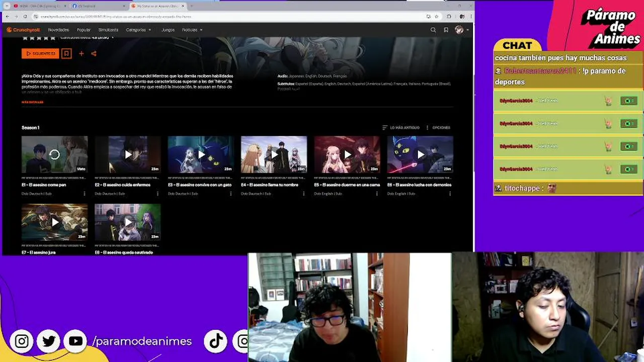Click episode E7 thumbnail image
The image size is (644, 362).
tap(54, 222)
